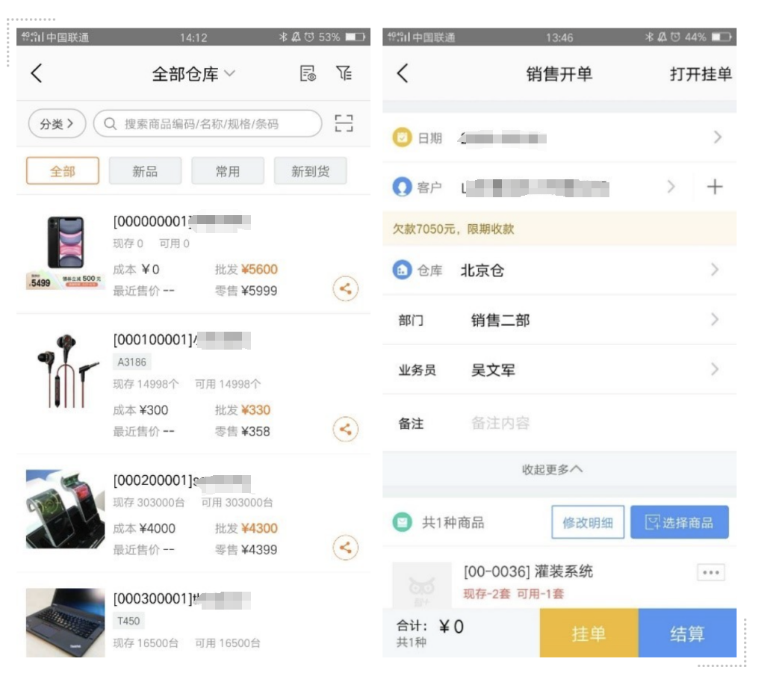Share the ¥5600 wholesale phone product
770x700 pixels.
(345, 289)
